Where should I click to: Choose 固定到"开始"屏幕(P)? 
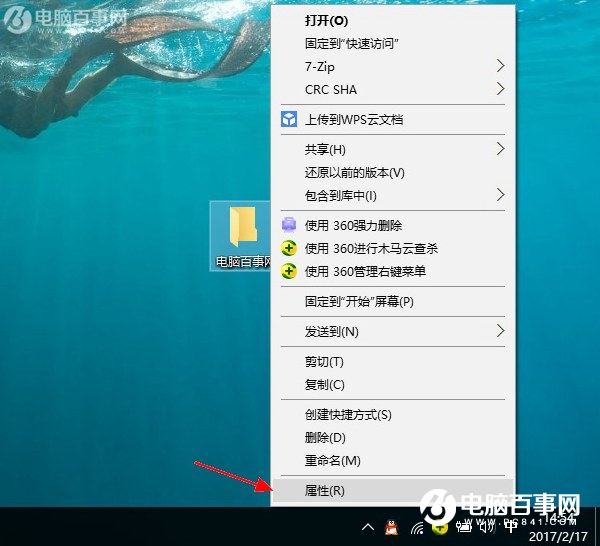tap(393, 302)
